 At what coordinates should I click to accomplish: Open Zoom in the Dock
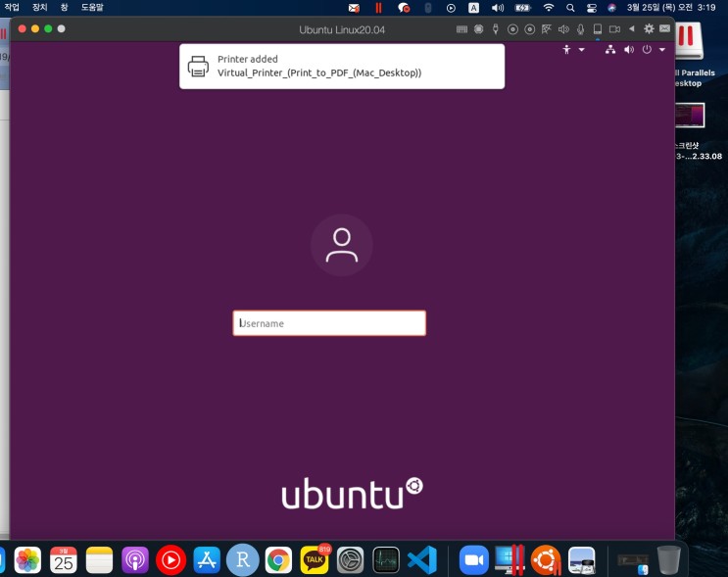[474, 559]
